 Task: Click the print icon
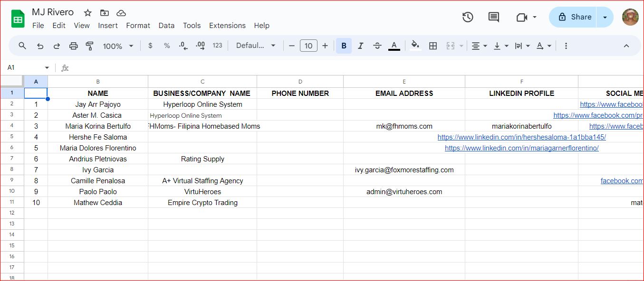[73, 46]
